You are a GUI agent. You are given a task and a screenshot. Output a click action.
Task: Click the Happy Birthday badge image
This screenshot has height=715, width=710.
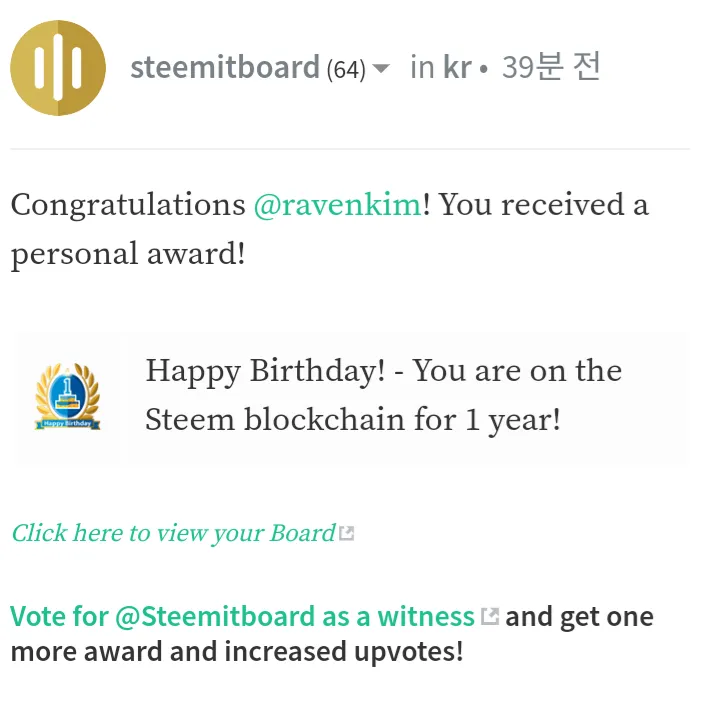click(68, 398)
